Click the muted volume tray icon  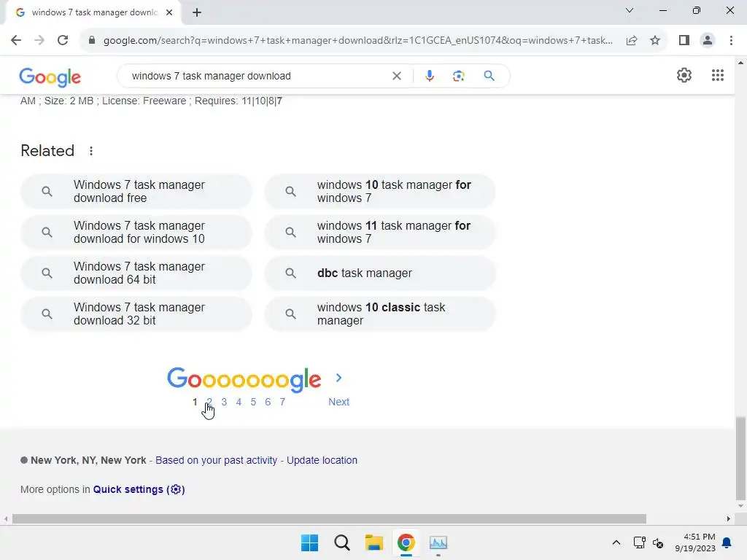pyautogui.click(x=658, y=542)
